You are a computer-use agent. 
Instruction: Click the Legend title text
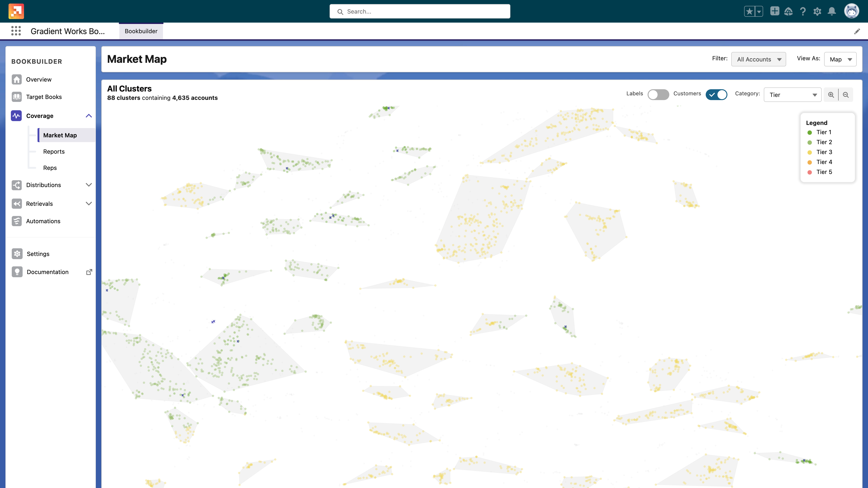tap(816, 123)
